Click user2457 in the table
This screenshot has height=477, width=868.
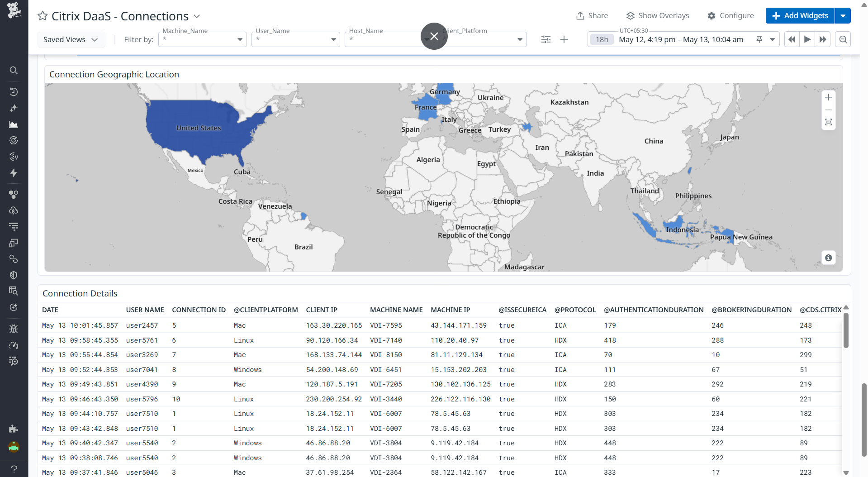[x=142, y=325]
